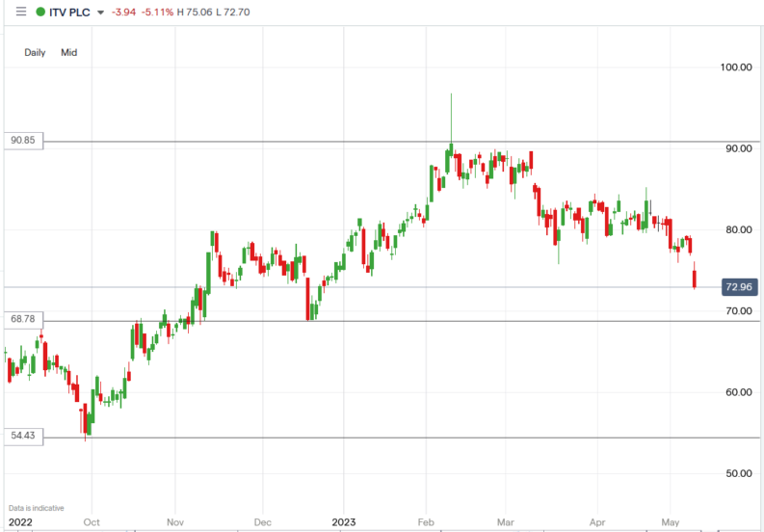The width and height of the screenshot is (764, 532).
Task: Click the Oct label on time axis
Action: (92, 522)
